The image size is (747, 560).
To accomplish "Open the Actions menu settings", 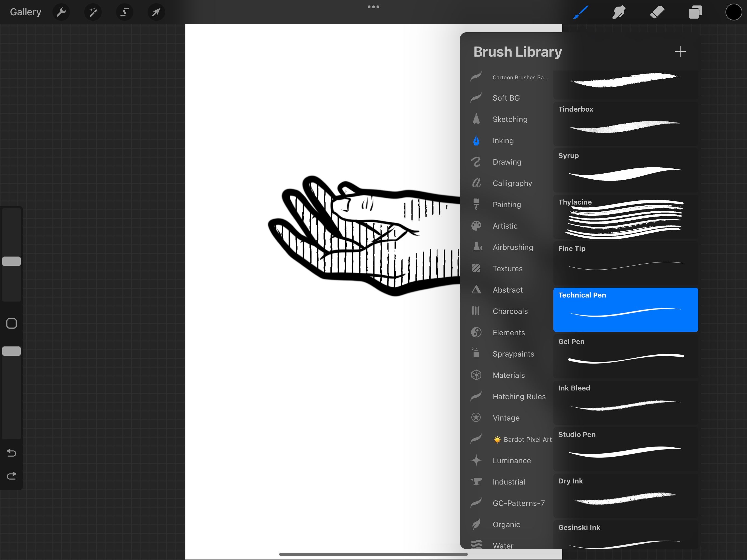I will point(62,12).
